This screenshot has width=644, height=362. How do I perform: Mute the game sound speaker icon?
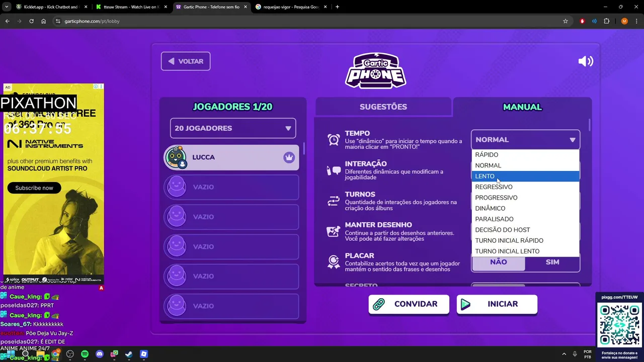point(586,61)
